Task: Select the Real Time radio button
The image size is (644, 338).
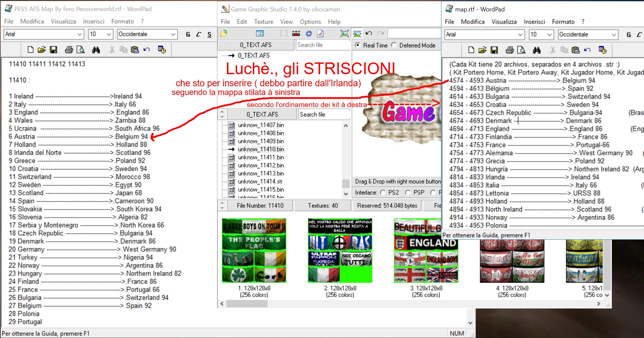Action: coord(358,45)
